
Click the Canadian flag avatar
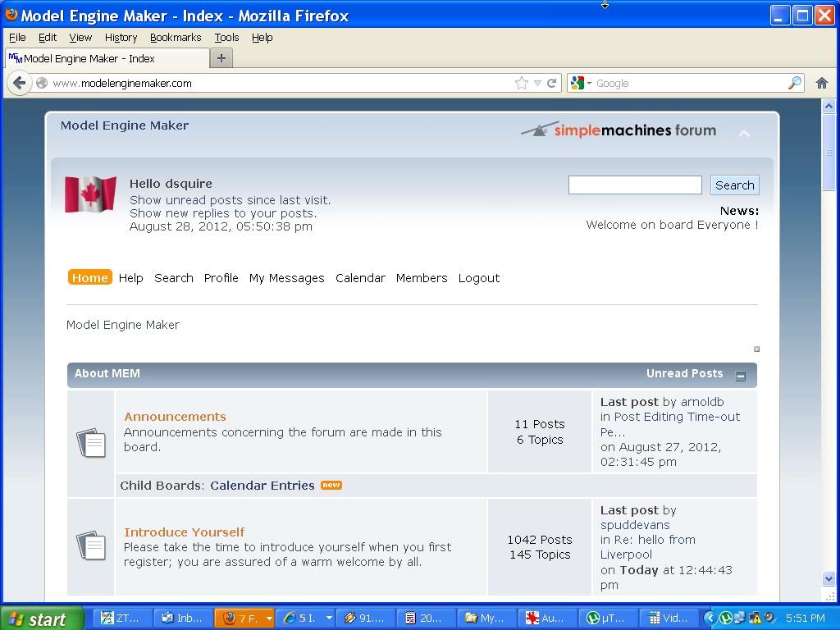click(90, 194)
